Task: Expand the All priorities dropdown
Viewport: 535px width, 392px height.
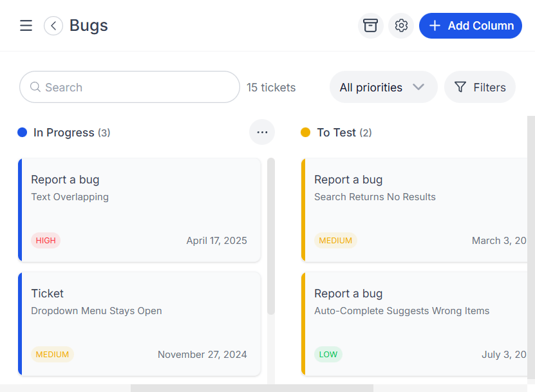Action: 383,88
